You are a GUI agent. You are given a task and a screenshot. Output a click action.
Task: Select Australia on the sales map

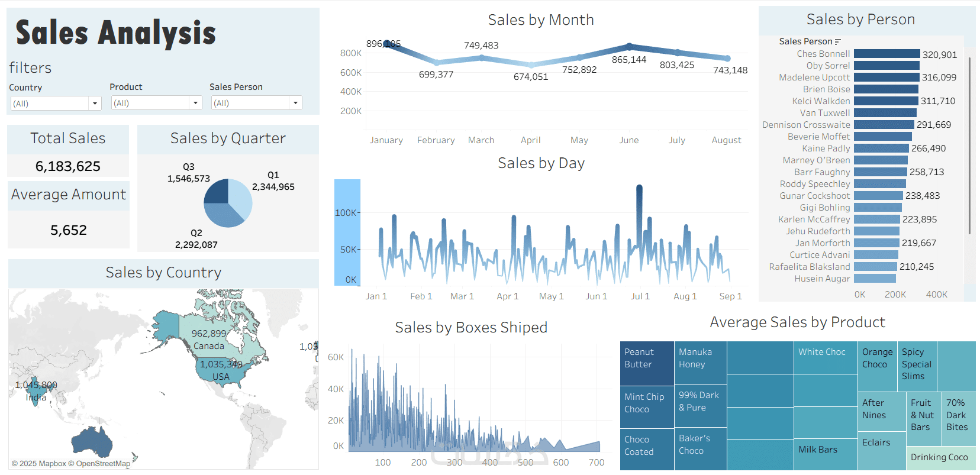[x=92, y=442]
